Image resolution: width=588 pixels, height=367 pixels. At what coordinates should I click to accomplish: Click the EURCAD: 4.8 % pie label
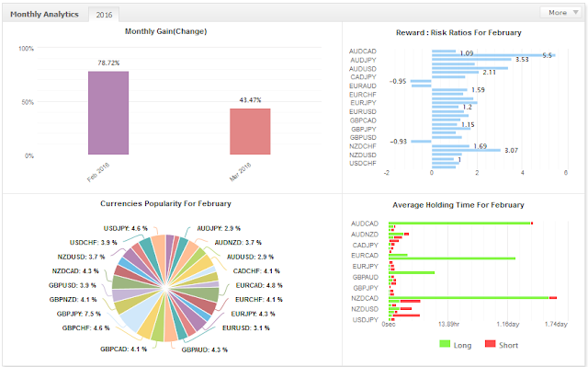(x=259, y=285)
